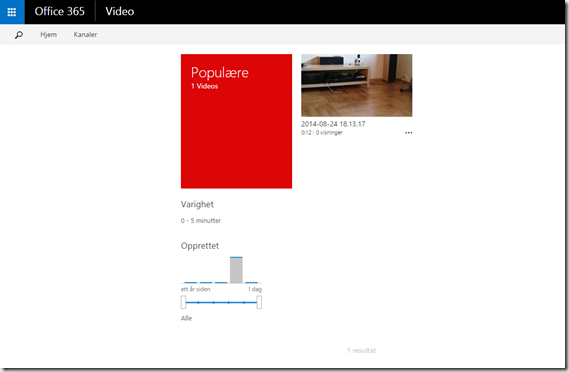The height and width of the screenshot is (372, 569).
Task: Click the Video app title
Action: 120,12
